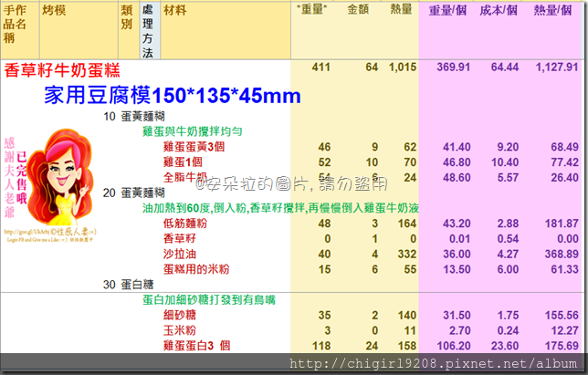The image size is (588, 375).
Task: Click the value 369.91
Action: pyautogui.click(x=454, y=67)
